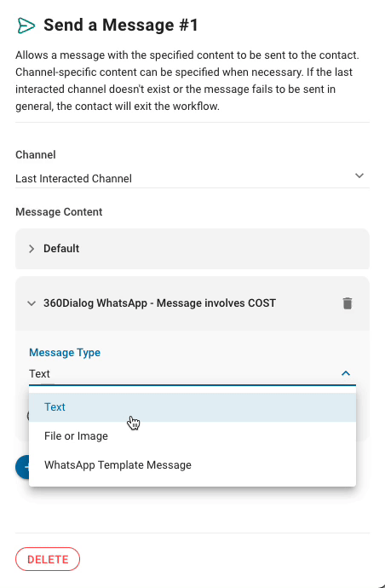The width and height of the screenshot is (385, 588).
Task: Click the Default section label
Action: pos(61,249)
